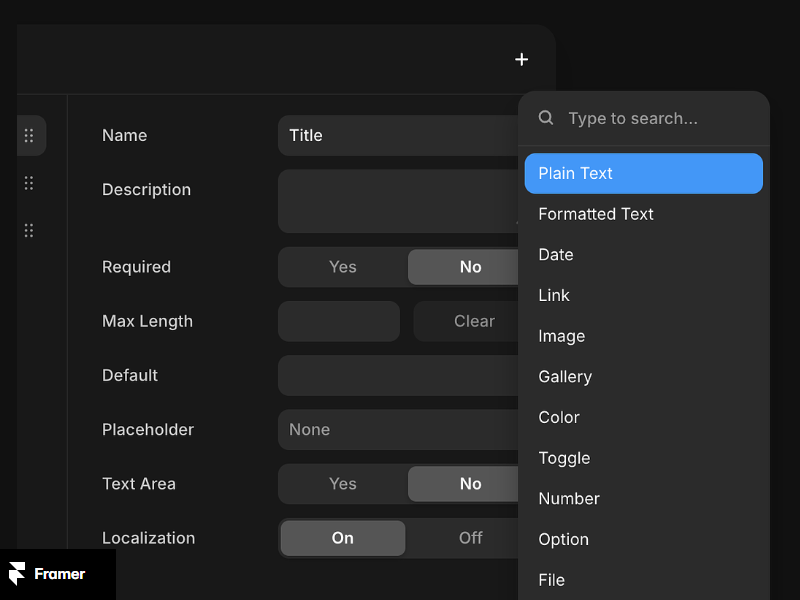Click the search magnifier icon
This screenshot has width=800, height=600.
click(546, 118)
